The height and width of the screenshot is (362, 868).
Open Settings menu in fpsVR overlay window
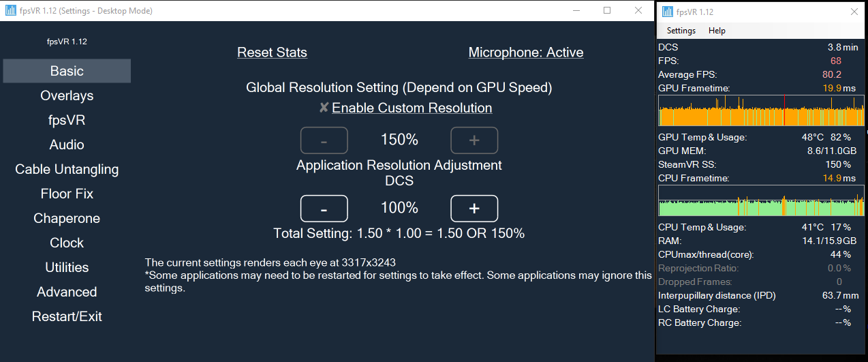click(681, 31)
